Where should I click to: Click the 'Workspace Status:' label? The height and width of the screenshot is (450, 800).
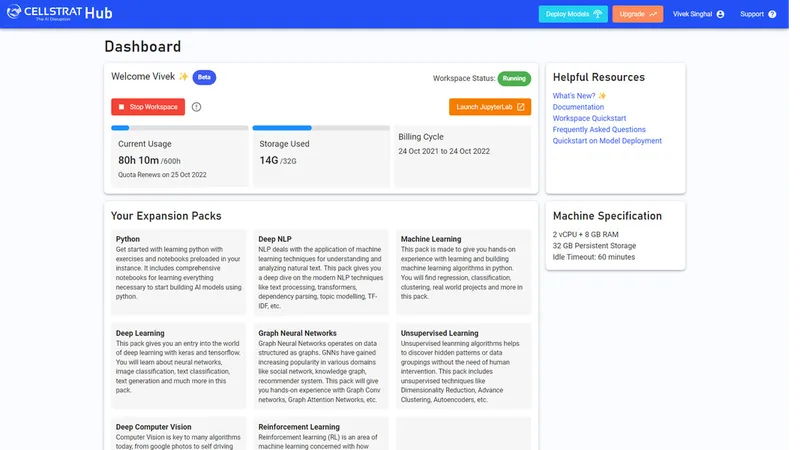tap(464, 79)
